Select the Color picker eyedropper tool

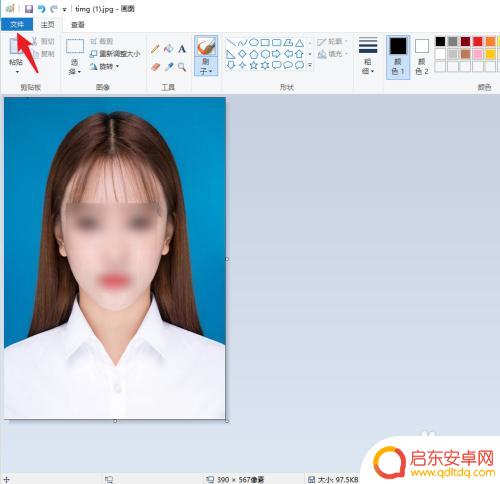(169, 67)
